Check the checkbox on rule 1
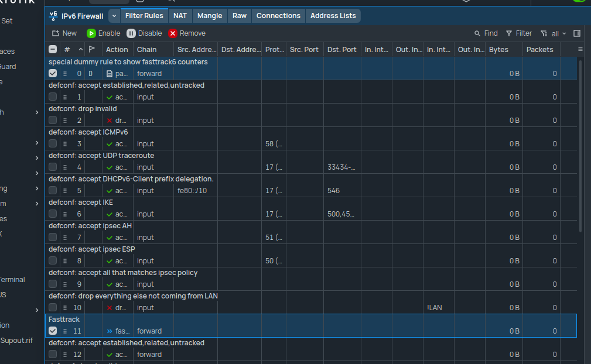The width and height of the screenshot is (591, 364). pyautogui.click(x=52, y=97)
